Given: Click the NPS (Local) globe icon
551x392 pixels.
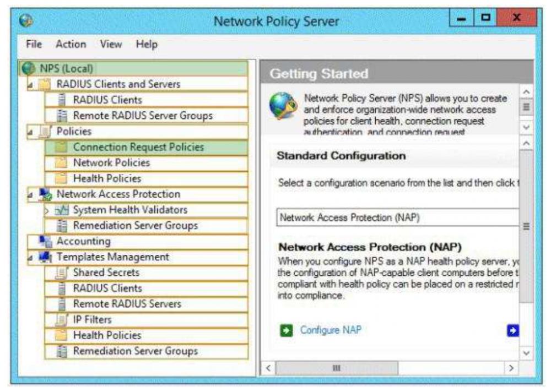Looking at the screenshot, I should click(x=26, y=68).
